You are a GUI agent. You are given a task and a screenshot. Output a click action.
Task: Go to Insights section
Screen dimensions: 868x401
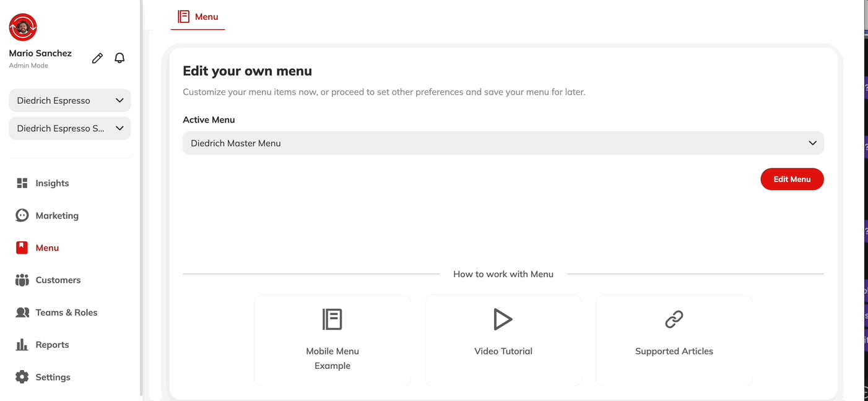(52, 183)
